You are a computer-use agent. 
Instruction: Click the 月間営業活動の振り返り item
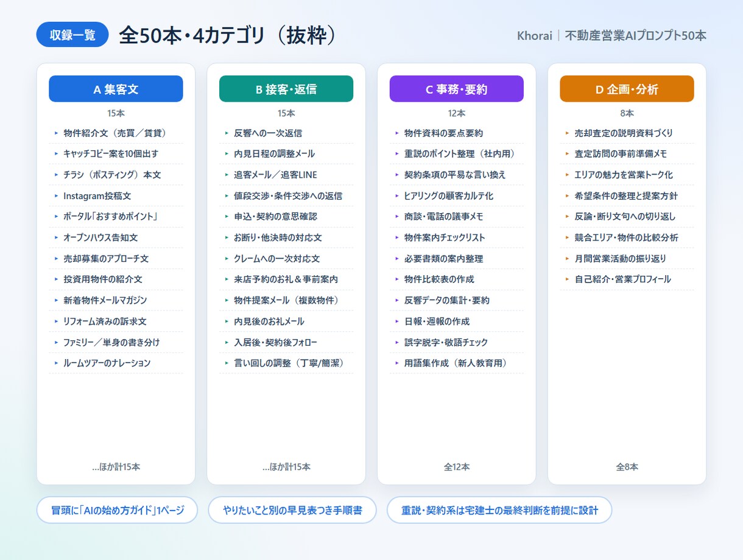pos(627,259)
